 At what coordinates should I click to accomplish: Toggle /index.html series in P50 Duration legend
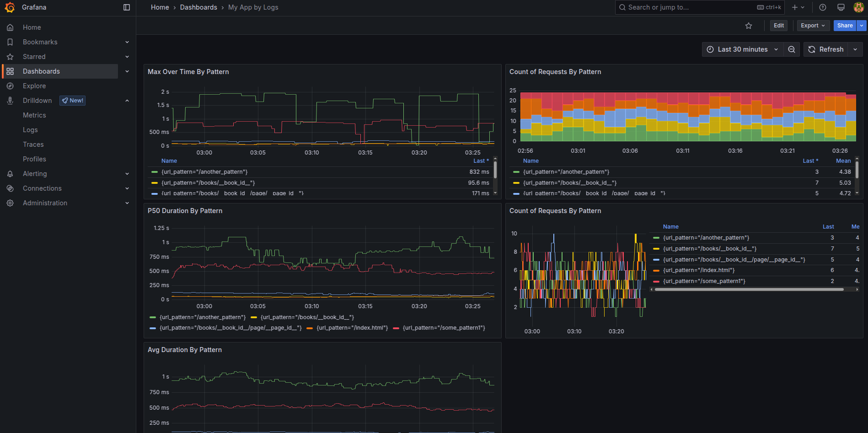click(352, 328)
